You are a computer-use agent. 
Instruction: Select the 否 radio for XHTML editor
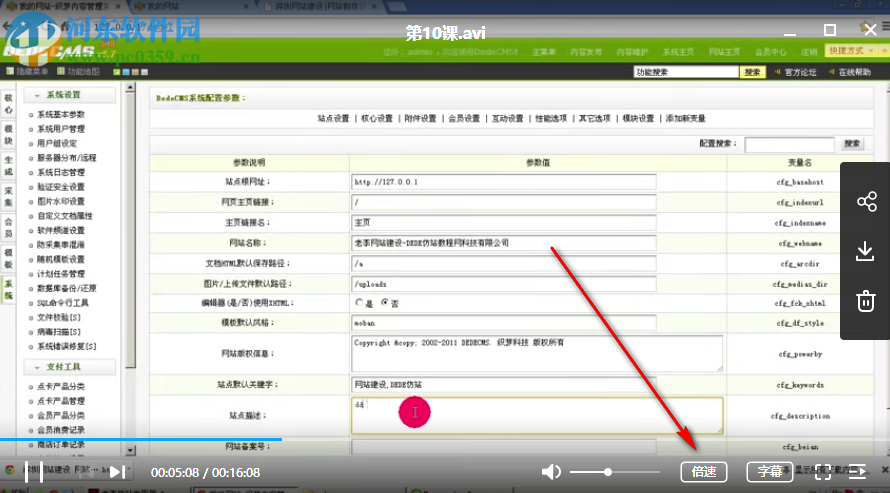pos(385,302)
